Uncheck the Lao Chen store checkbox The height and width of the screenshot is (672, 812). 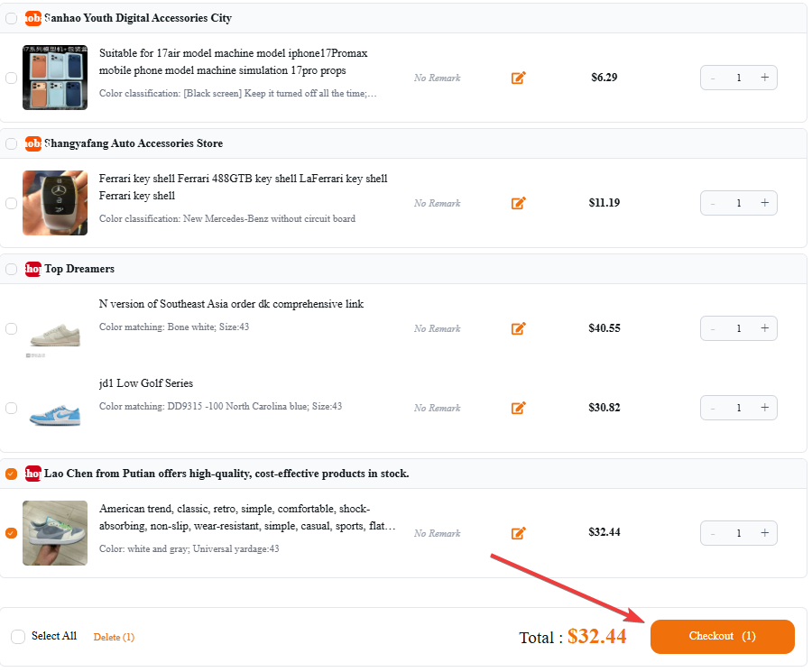12,474
